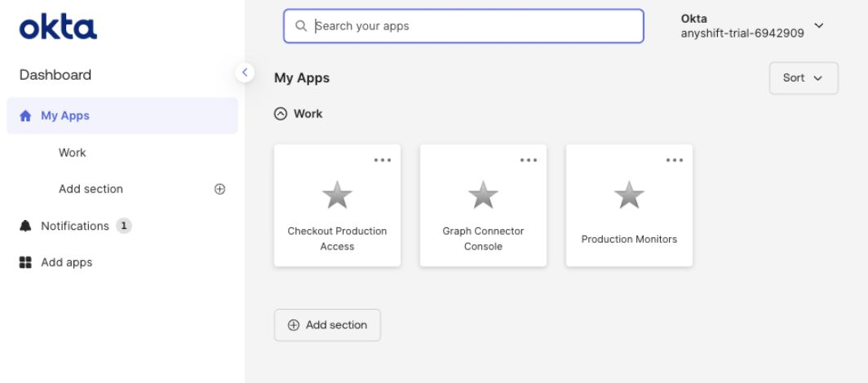Collapse the Work section chevron

(x=281, y=114)
